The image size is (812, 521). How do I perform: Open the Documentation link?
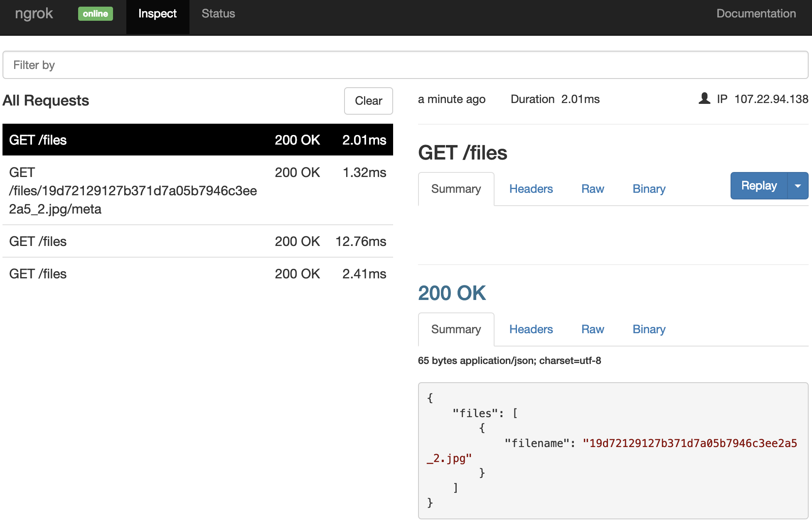tap(756, 14)
